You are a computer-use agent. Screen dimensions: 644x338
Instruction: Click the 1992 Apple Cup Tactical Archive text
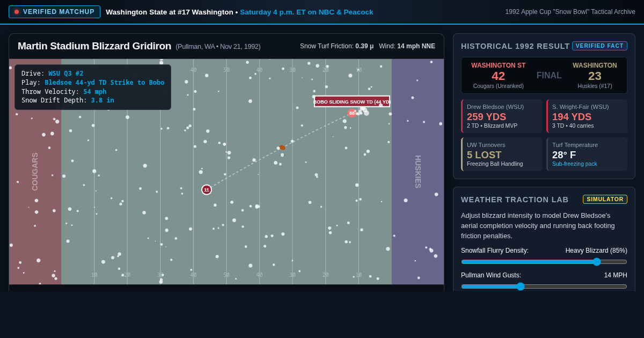click(x=570, y=12)
